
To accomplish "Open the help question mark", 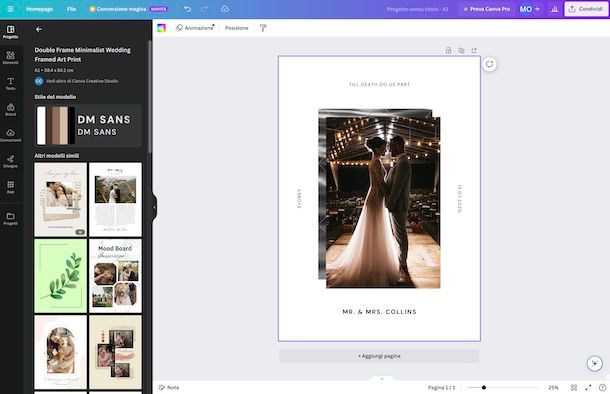I will pos(603,387).
